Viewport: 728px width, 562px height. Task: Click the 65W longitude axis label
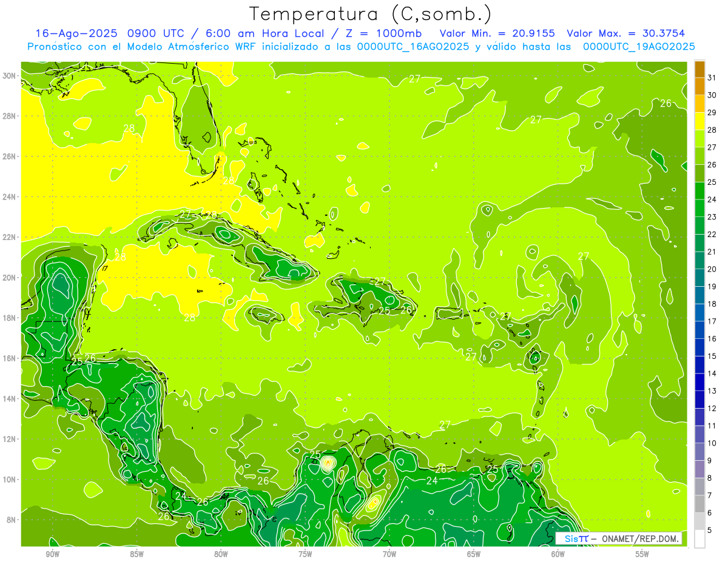coord(474,554)
